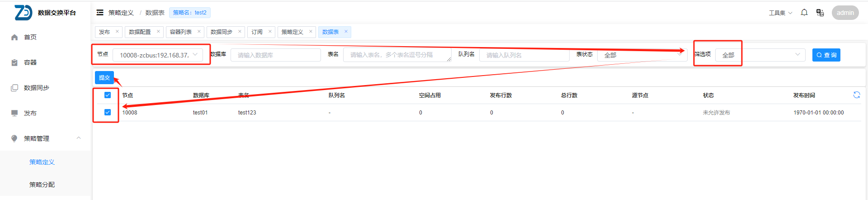Close the 数据配置 tab
Image resolution: width=868 pixels, height=200 pixels.
point(158,32)
